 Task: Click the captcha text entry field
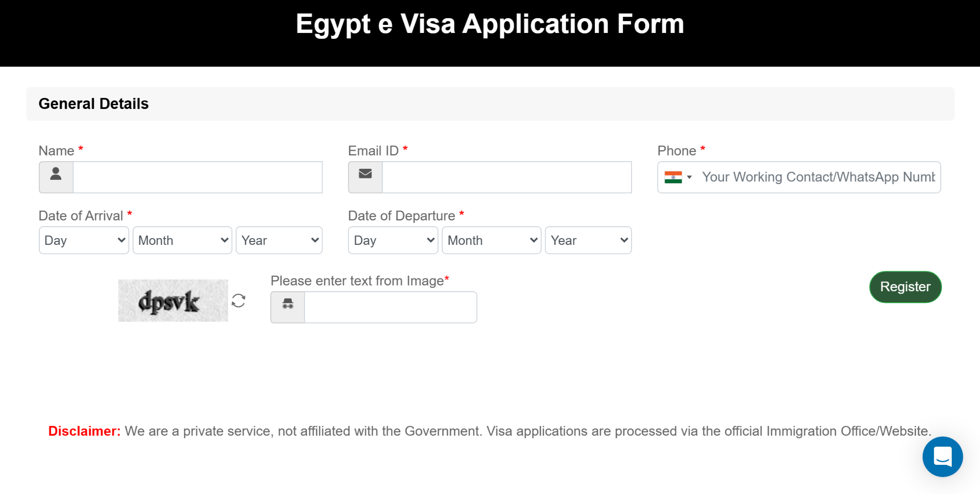point(390,307)
